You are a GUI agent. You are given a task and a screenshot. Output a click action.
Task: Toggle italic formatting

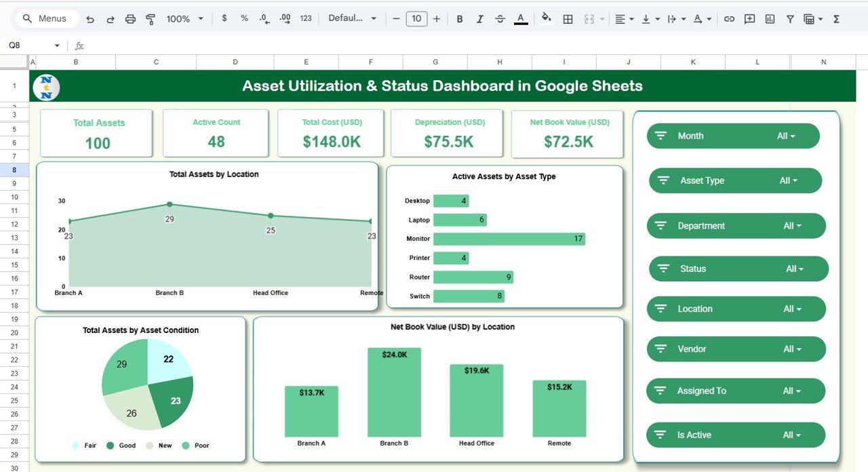pyautogui.click(x=480, y=19)
